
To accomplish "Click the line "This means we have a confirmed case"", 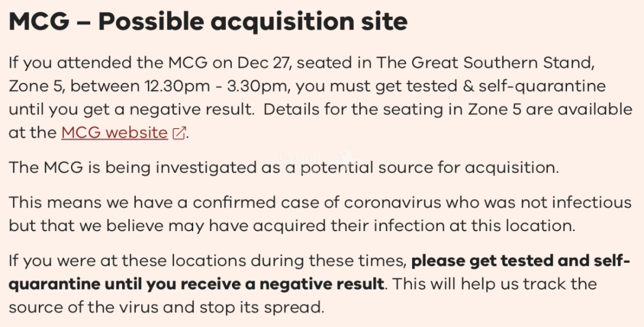I will [x=320, y=203].
